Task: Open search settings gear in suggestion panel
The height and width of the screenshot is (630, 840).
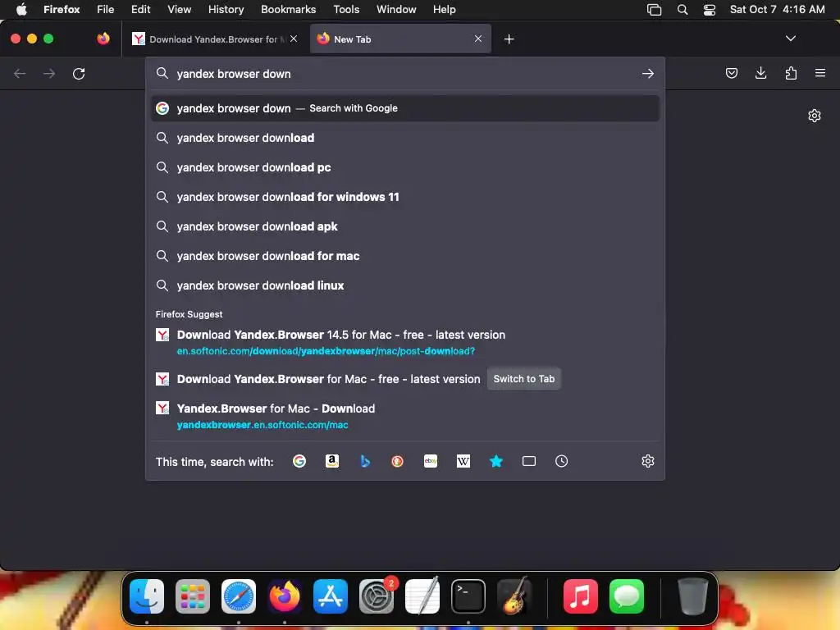Action: [648, 461]
